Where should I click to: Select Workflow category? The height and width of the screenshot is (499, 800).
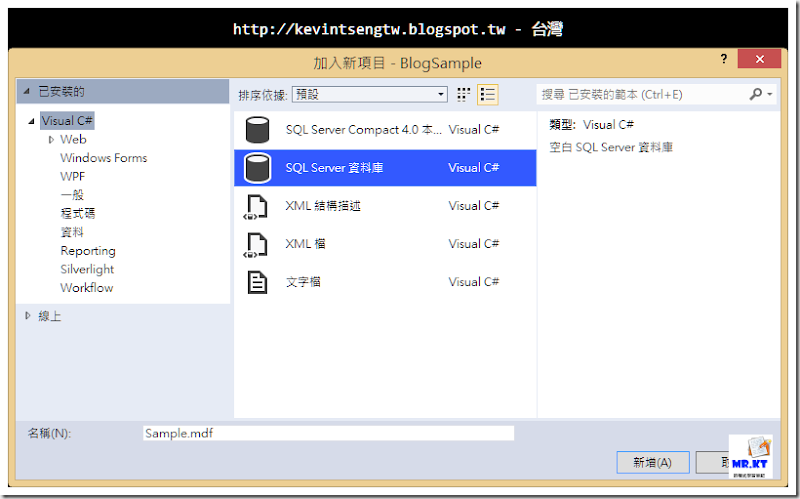point(87,288)
